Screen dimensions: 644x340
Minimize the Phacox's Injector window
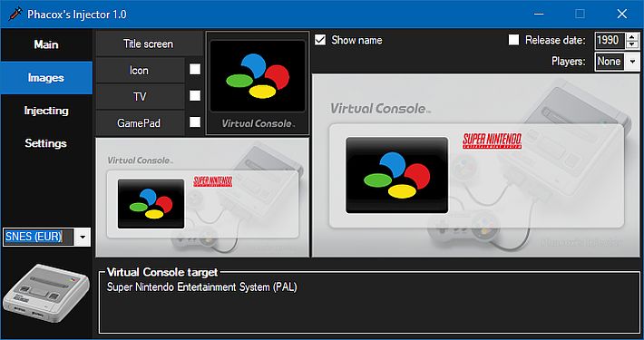pyautogui.click(x=539, y=14)
